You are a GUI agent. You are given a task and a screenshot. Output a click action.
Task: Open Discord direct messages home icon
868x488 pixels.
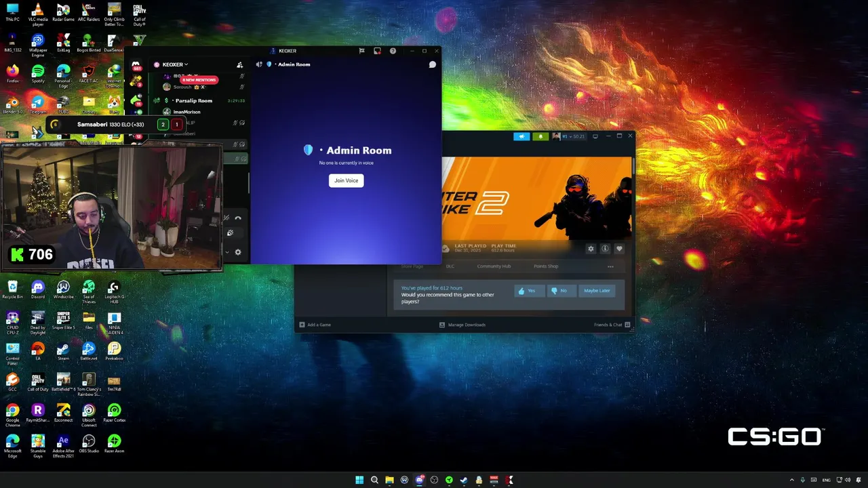[136, 66]
